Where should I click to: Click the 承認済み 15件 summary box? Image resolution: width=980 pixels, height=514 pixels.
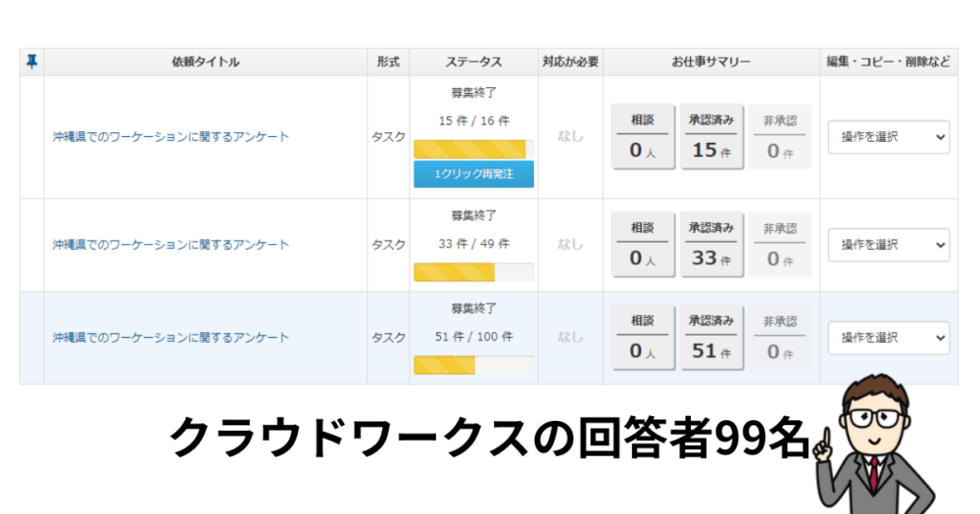click(x=711, y=136)
